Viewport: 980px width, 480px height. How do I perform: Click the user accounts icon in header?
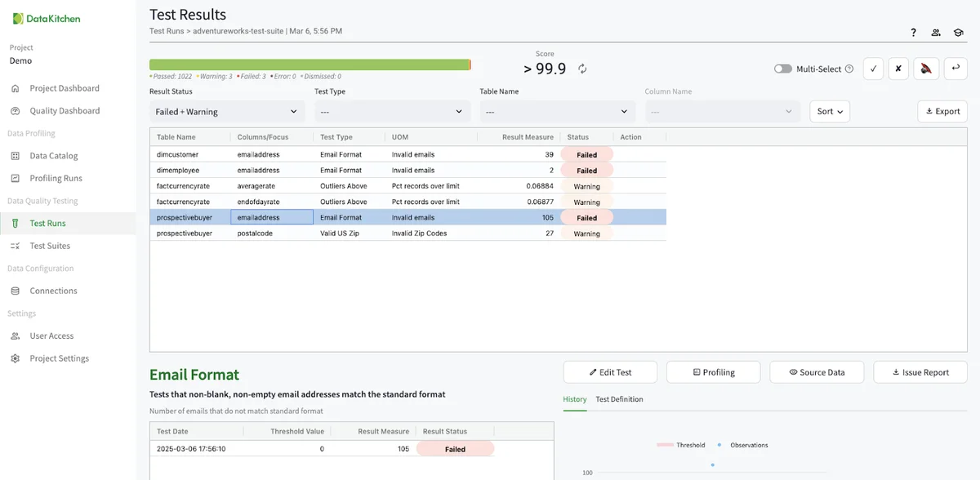pos(936,33)
